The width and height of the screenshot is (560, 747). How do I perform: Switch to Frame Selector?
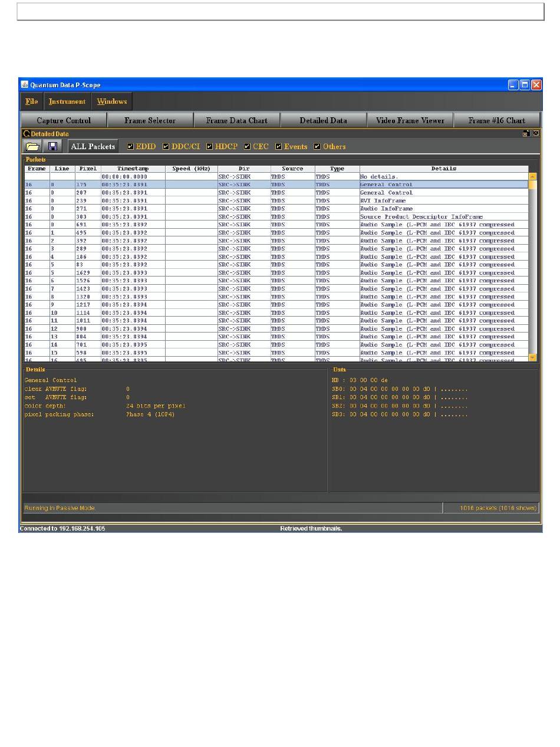click(x=150, y=120)
